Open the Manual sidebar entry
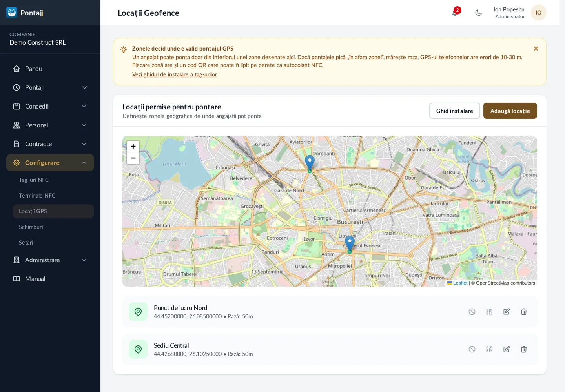This screenshot has width=565, height=392. [x=50, y=279]
